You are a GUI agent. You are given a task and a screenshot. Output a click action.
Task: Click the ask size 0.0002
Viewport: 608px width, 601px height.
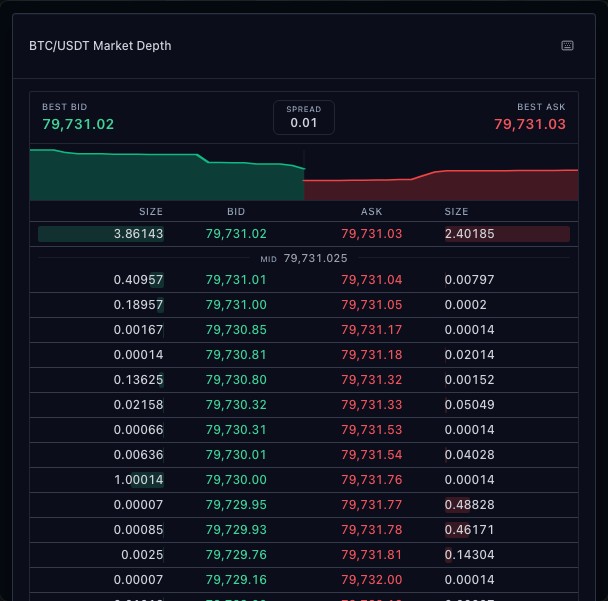pyautogui.click(x=465, y=305)
